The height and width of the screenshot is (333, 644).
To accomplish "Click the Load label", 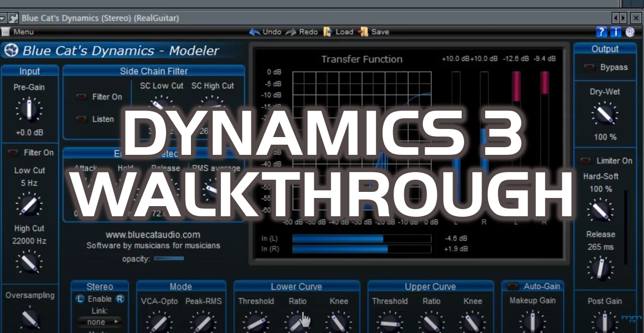I will (344, 32).
